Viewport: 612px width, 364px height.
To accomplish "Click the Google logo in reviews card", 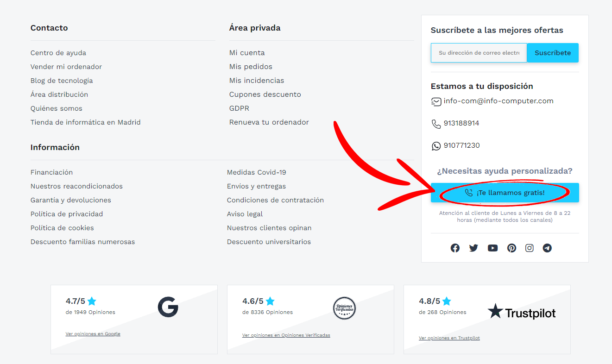I will click(x=168, y=307).
